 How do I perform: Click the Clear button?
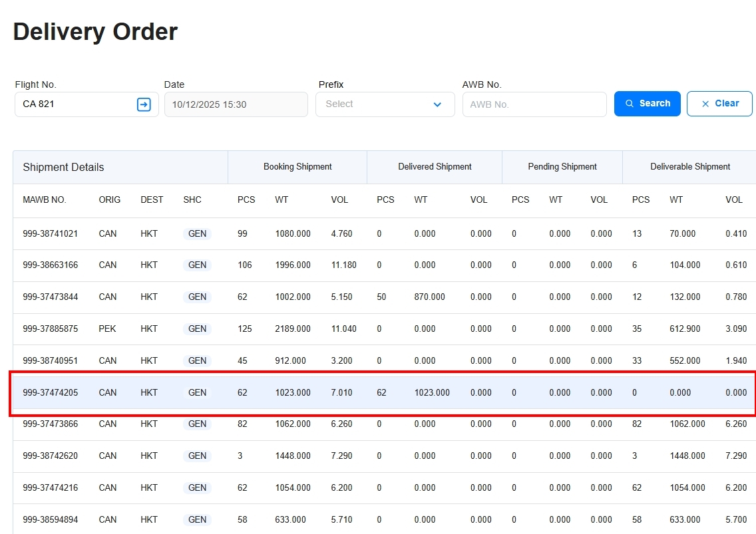(719, 104)
